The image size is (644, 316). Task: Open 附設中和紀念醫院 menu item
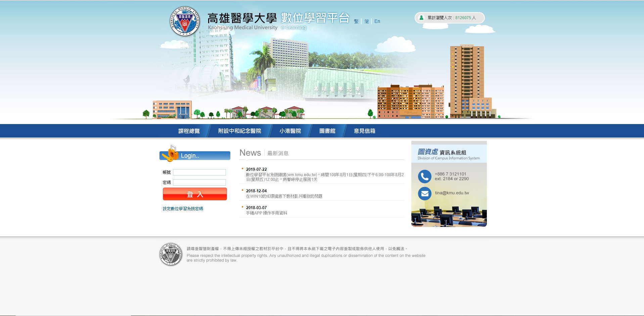(x=240, y=131)
